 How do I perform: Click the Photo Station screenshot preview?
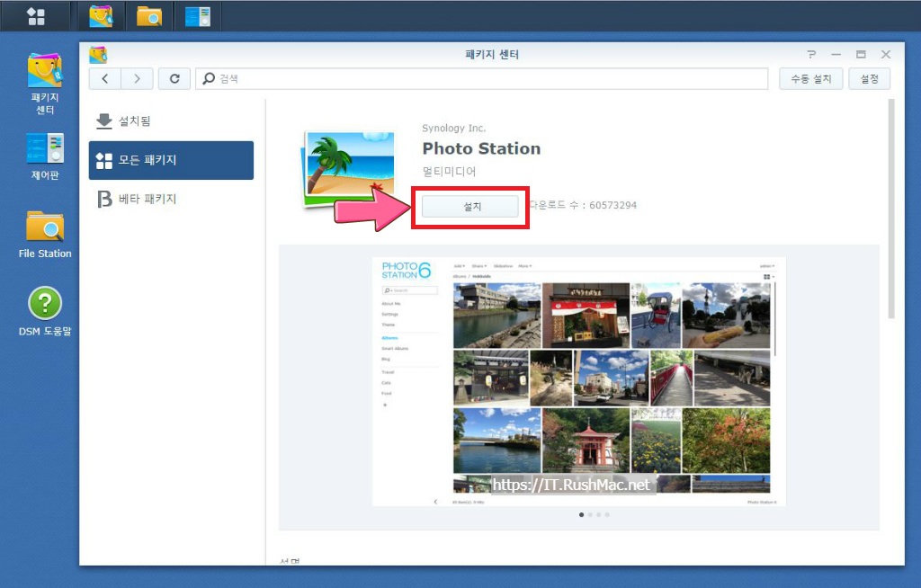(578, 381)
